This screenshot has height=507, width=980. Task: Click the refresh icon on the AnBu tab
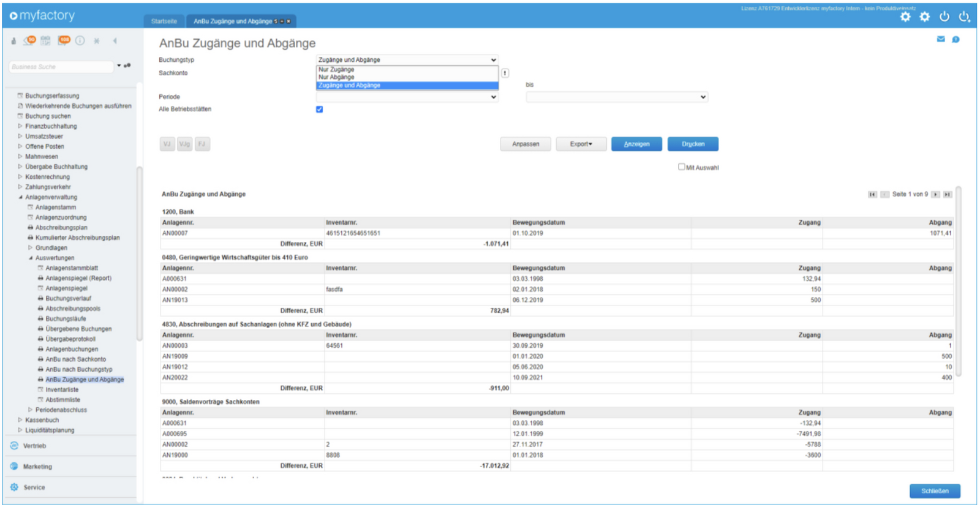click(x=276, y=21)
